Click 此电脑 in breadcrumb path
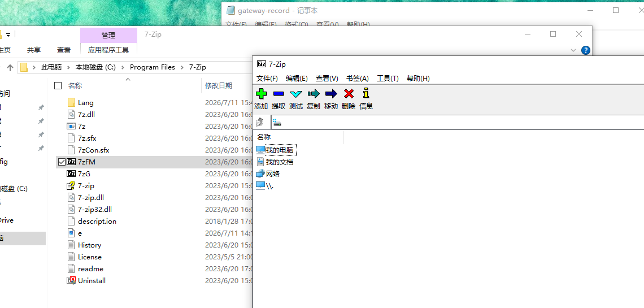The height and width of the screenshot is (308, 644). click(x=51, y=67)
